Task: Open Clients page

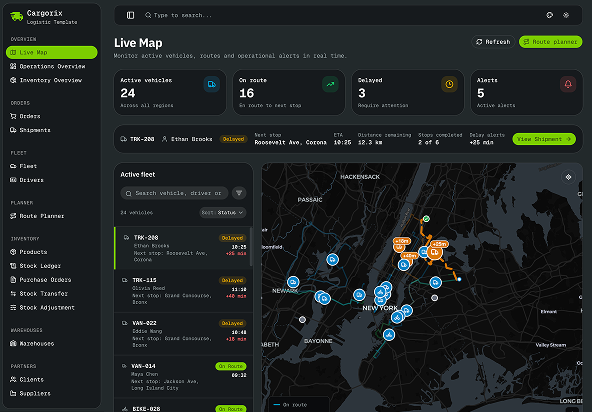Action: (x=52, y=380)
